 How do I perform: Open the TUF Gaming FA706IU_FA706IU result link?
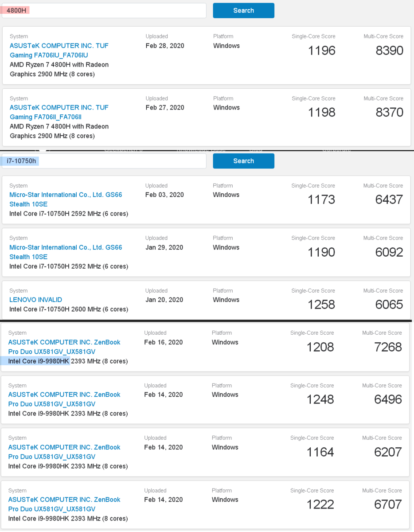tap(59, 51)
